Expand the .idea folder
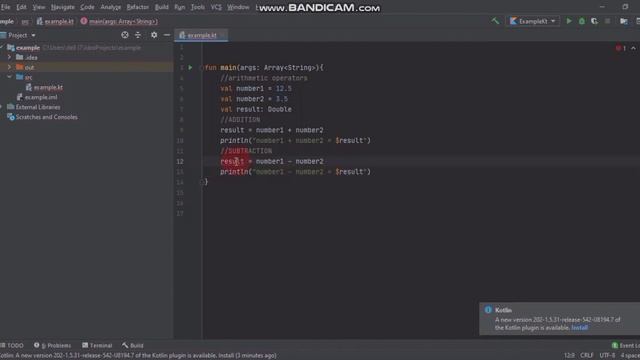Screen dimensions: 640x360 (x=9, y=57)
